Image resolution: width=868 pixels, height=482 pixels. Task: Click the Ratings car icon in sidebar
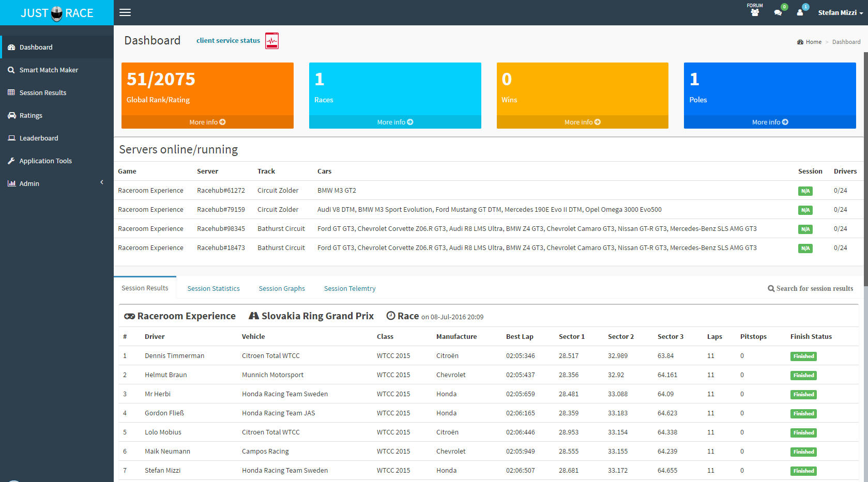pyautogui.click(x=11, y=115)
